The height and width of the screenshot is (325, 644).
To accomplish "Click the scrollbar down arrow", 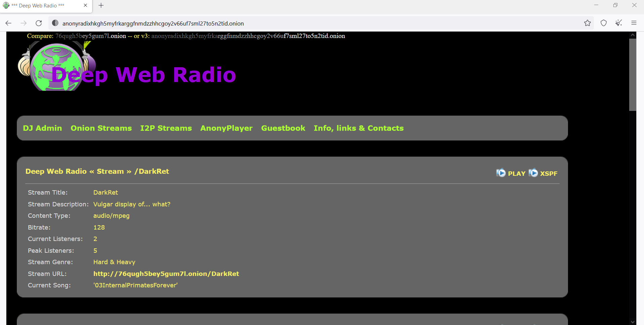I will click(633, 322).
